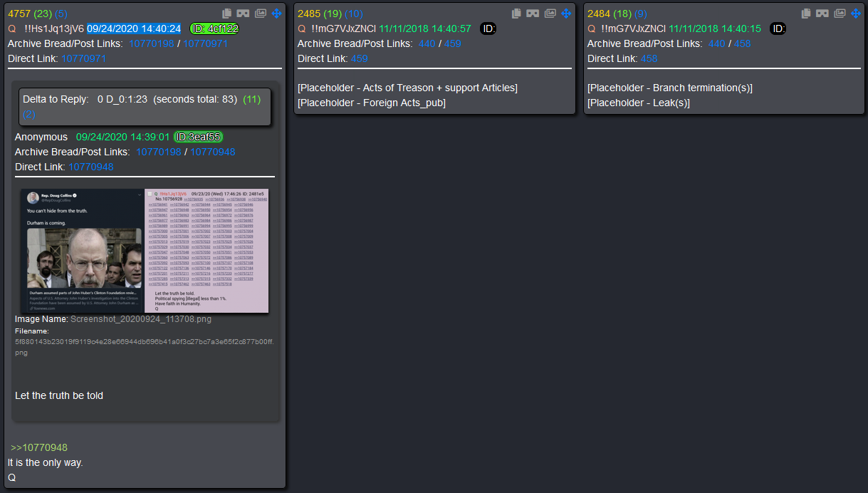Click image name Screenshot_20200924_113708.png
This screenshot has width=868, height=493.
(x=141, y=319)
